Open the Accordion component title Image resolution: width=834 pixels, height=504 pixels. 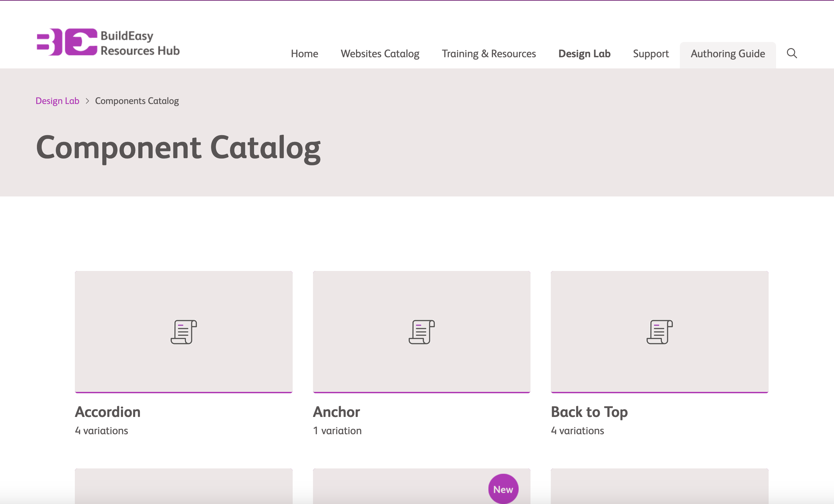107,412
